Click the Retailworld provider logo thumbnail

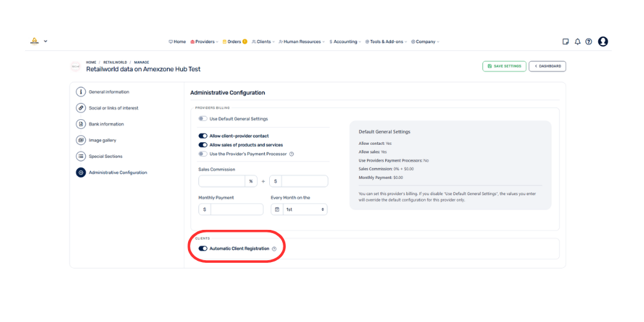pyautogui.click(x=75, y=66)
